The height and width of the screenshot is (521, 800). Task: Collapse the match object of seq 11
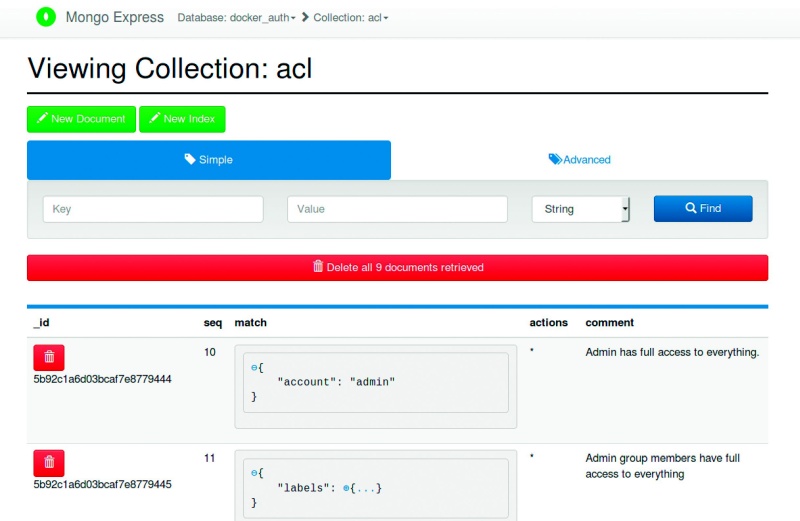pyautogui.click(x=254, y=473)
